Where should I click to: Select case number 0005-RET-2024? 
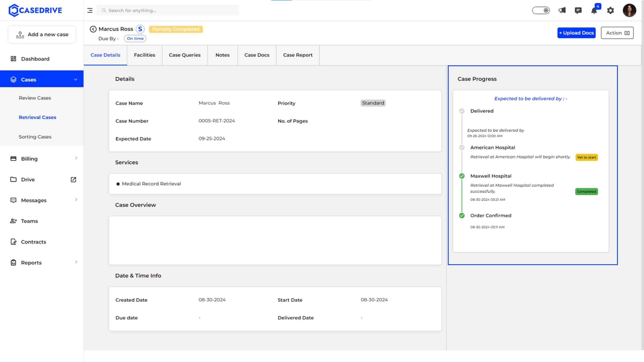pos(217,121)
